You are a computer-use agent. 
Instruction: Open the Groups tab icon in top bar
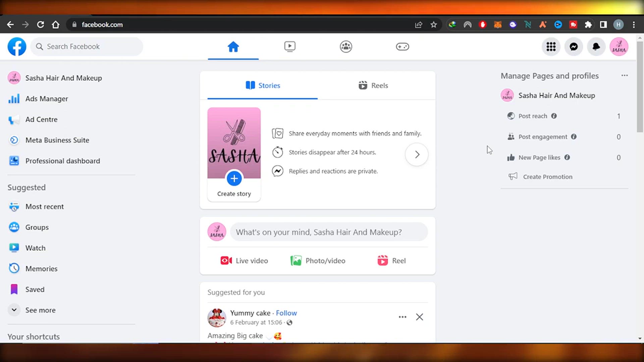point(346,47)
